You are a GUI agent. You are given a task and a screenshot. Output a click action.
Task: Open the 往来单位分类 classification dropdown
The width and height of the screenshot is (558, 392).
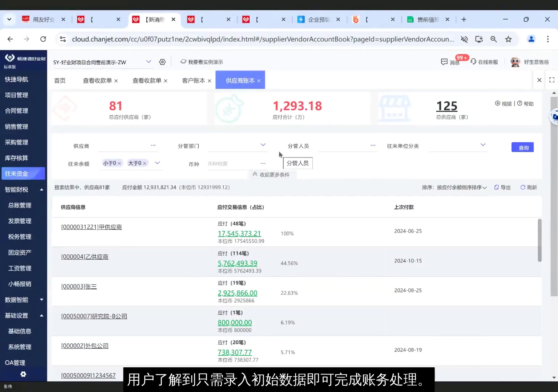(482, 145)
